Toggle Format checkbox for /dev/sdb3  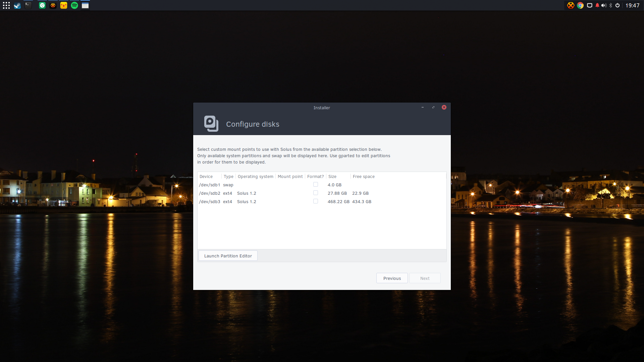click(x=316, y=201)
